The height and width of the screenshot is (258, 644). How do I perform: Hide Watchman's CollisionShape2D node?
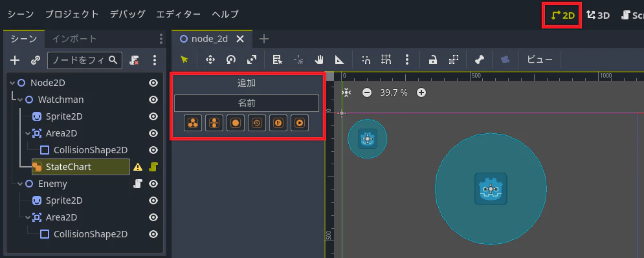click(153, 150)
